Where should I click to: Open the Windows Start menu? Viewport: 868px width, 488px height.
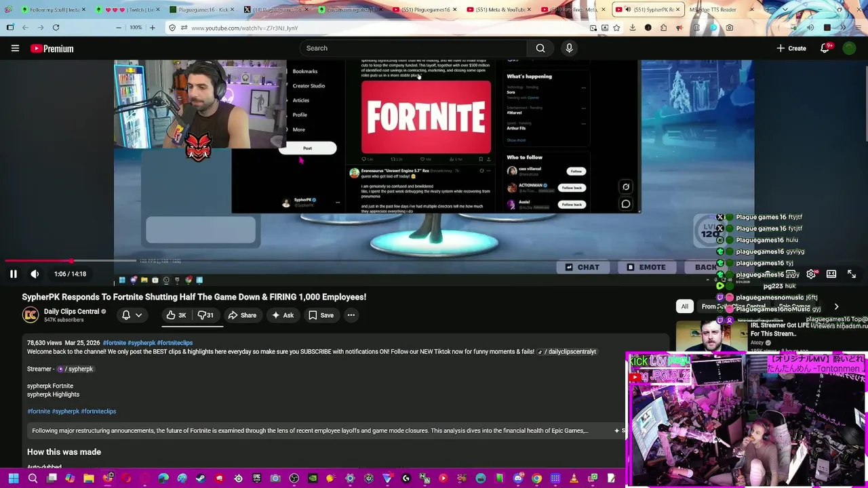tap(14, 479)
